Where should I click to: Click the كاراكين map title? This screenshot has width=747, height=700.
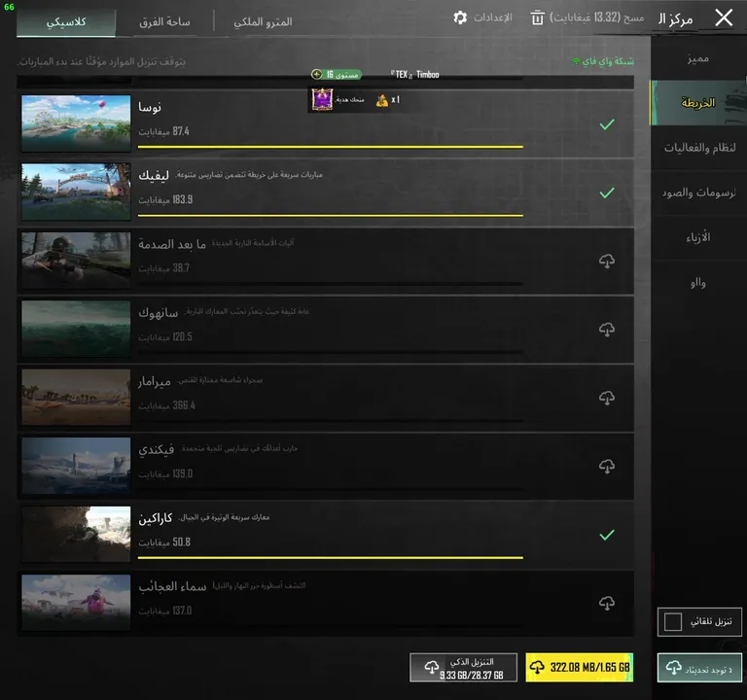click(x=156, y=518)
